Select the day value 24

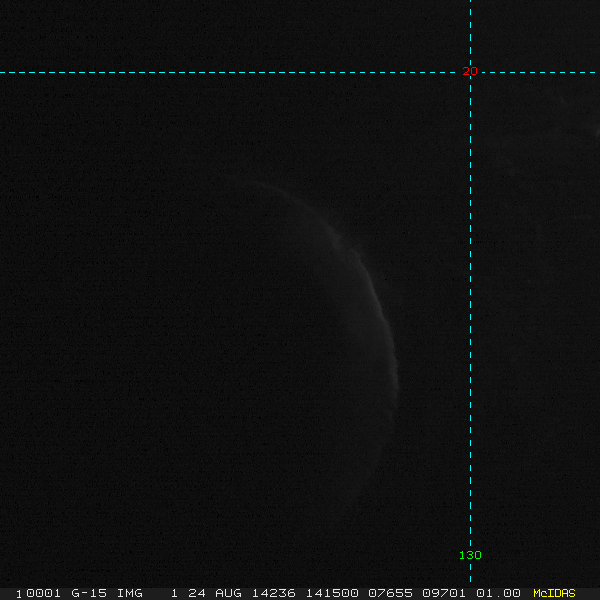(x=197, y=593)
